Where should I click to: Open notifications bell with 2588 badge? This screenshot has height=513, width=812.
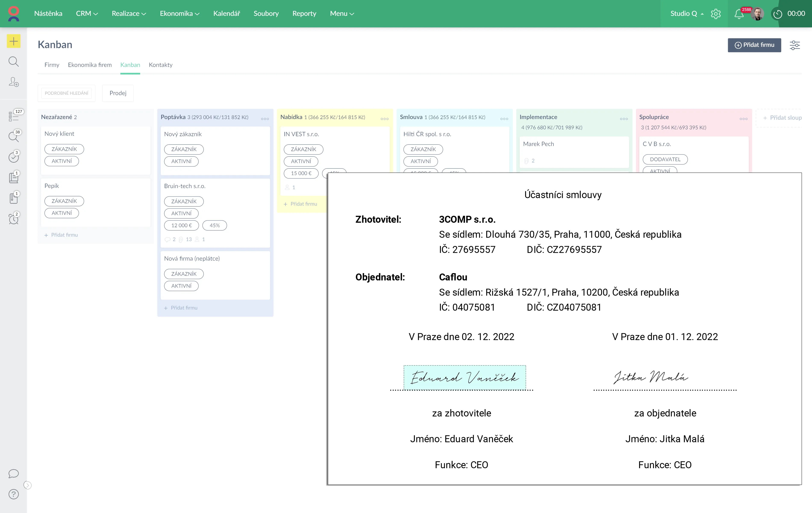point(739,14)
